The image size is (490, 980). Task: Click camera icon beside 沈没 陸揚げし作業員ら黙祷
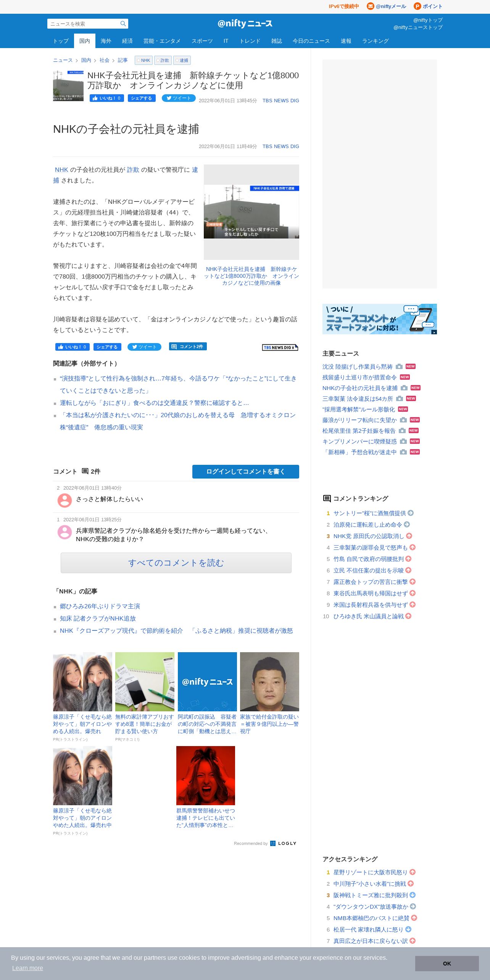click(x=399, y=366)
